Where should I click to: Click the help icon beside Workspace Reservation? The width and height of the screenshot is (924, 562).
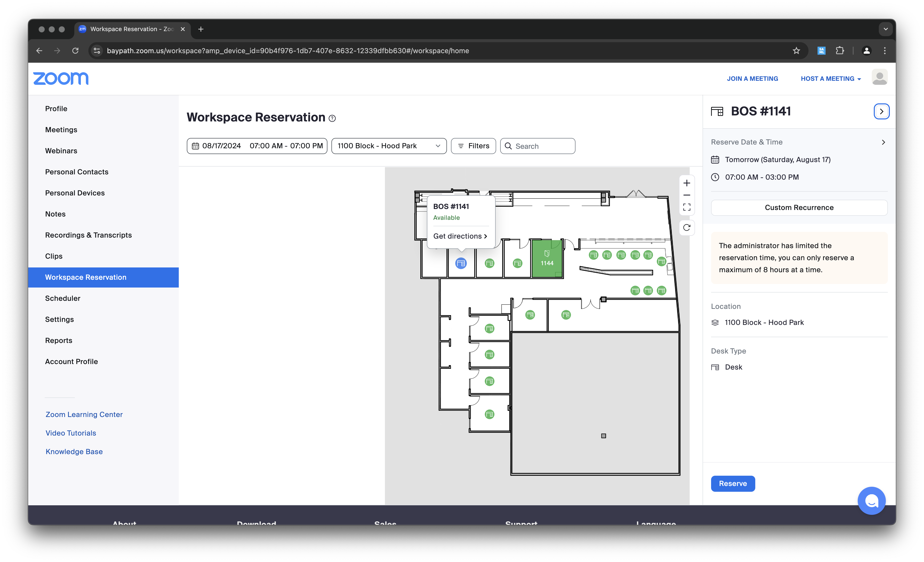point(332,118)
